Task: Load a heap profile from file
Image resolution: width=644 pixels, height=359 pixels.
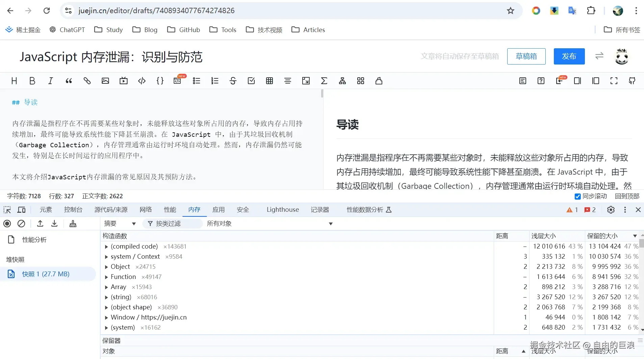Action: pos(40,224)
